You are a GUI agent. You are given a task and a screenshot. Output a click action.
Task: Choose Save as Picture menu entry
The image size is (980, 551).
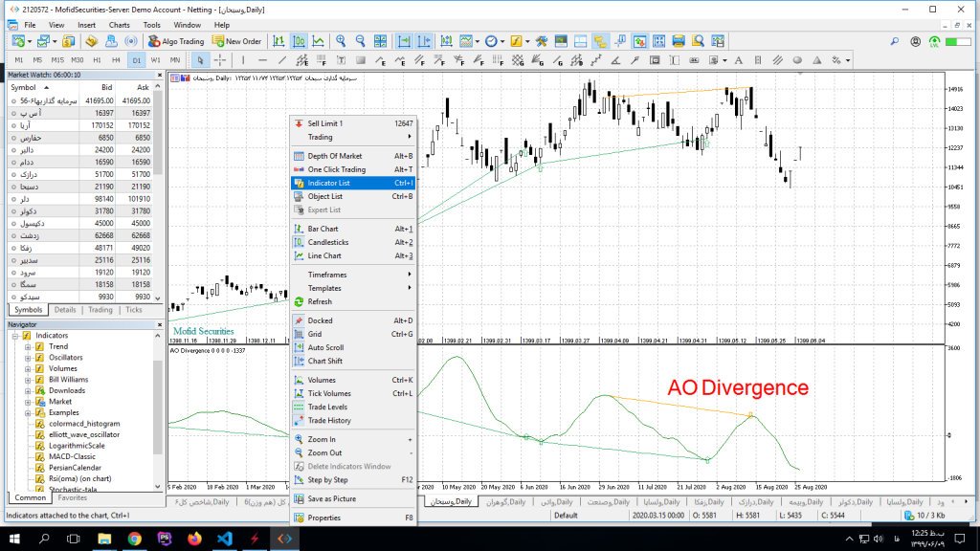(x=331, y=498)
